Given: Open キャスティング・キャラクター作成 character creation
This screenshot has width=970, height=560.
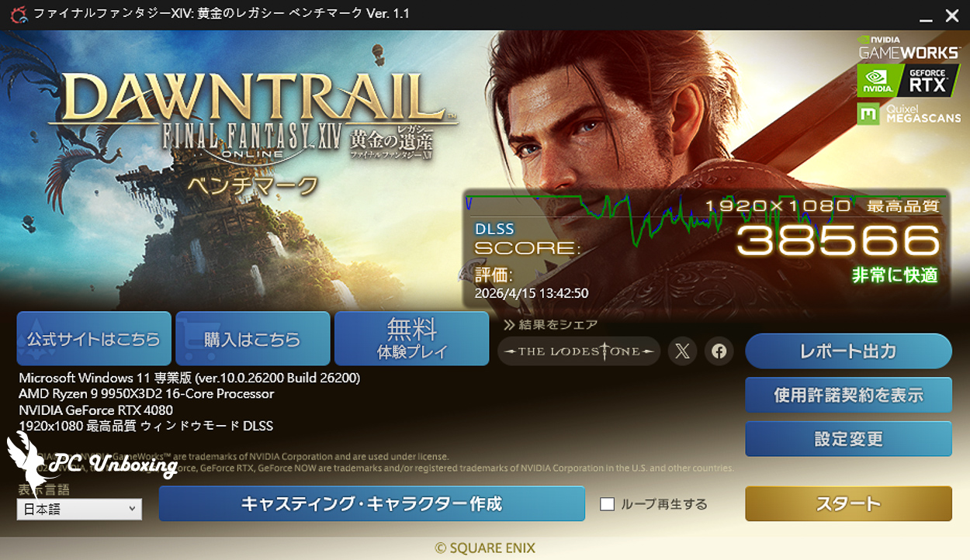Looking at the screenshot, I should tap(372, 503).
